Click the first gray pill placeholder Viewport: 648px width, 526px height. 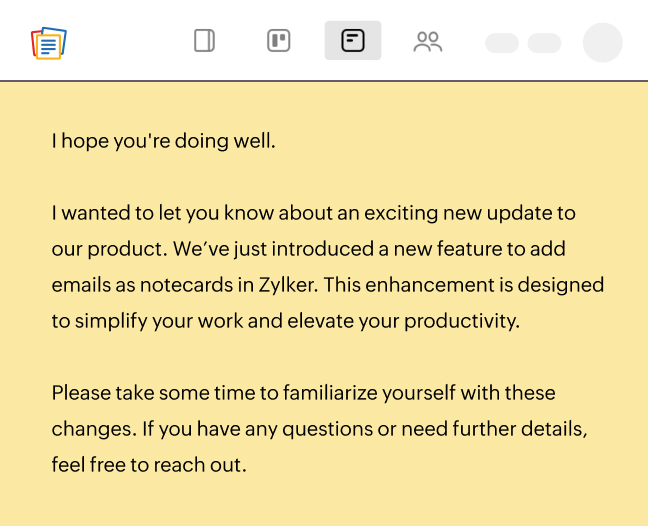[x=502, y=43]
